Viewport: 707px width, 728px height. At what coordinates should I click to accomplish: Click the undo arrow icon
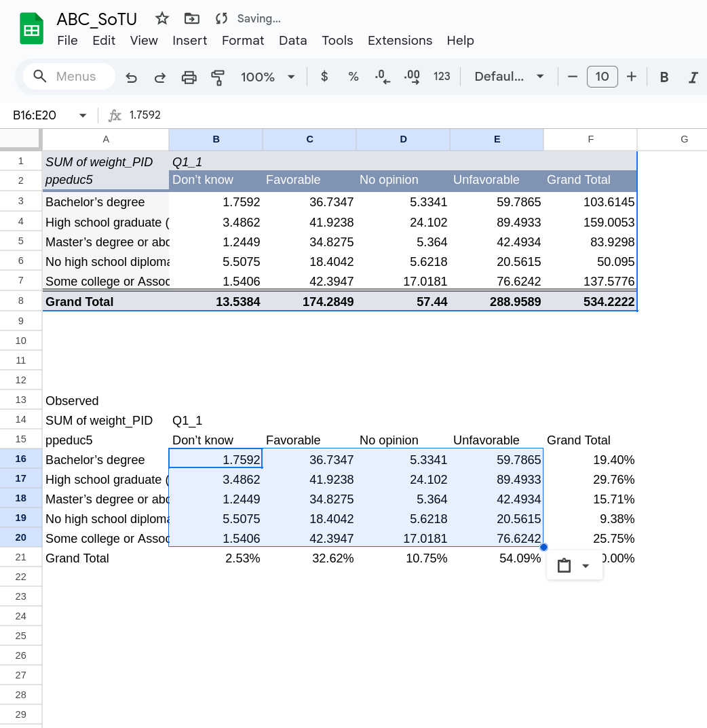[x=132, y=77]
